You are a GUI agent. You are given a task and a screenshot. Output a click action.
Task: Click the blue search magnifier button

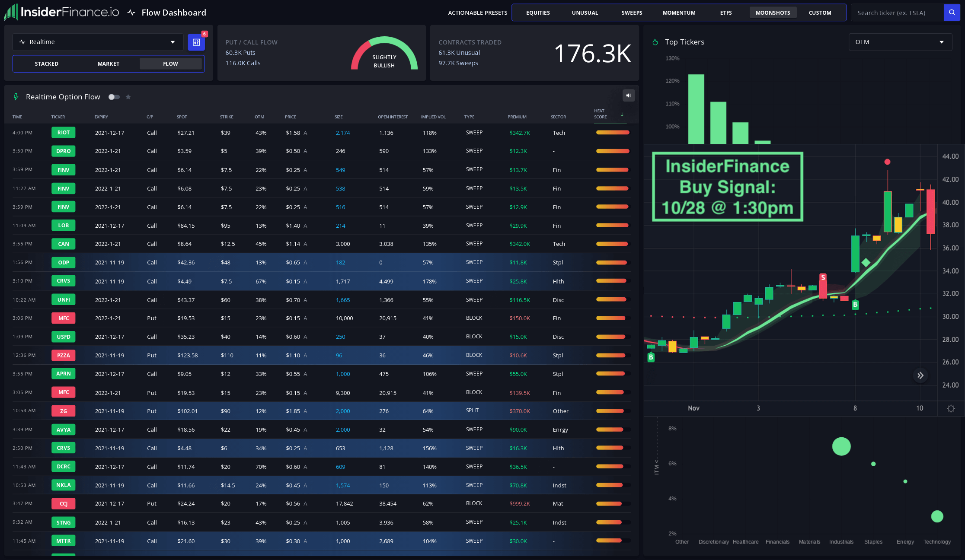952,13
